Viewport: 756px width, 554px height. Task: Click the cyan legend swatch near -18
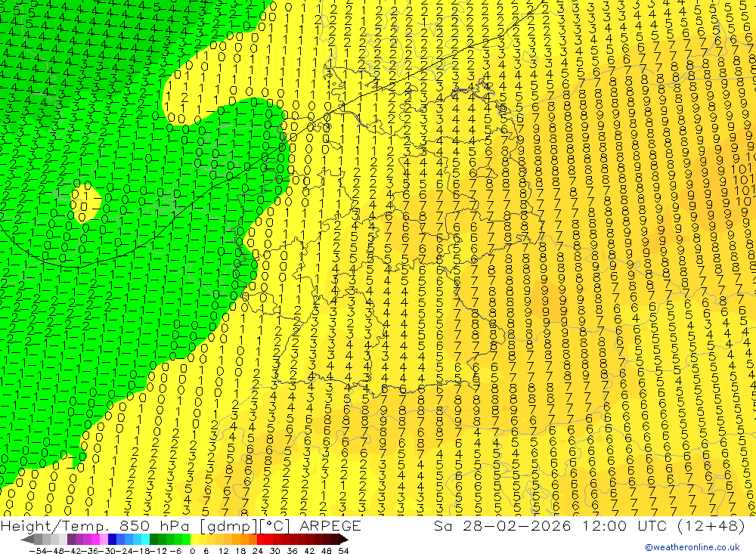tap(145, 540)
